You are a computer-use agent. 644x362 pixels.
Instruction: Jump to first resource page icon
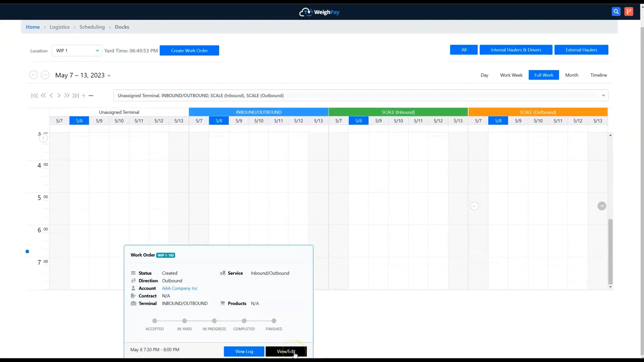click(34, 96)
